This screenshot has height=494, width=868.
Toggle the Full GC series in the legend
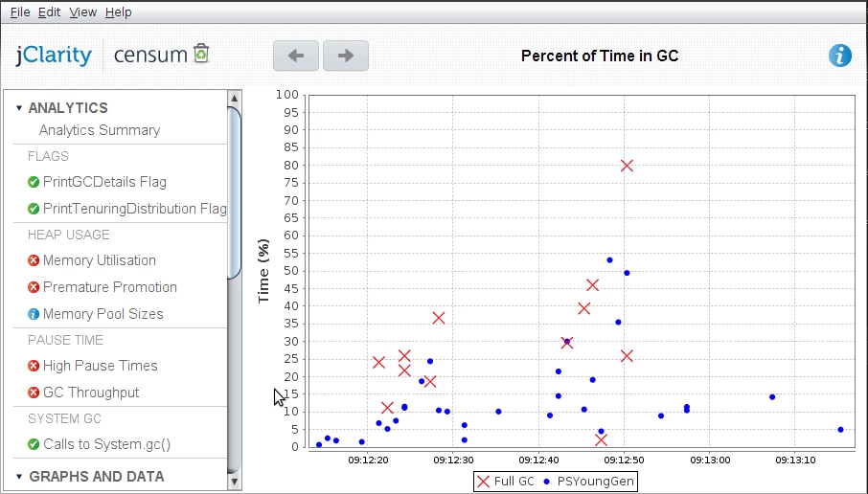506,482
